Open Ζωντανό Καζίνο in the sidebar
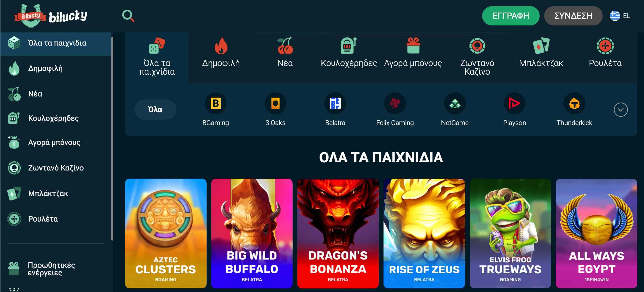The image size is (644, 292). (x=56, y=168)
